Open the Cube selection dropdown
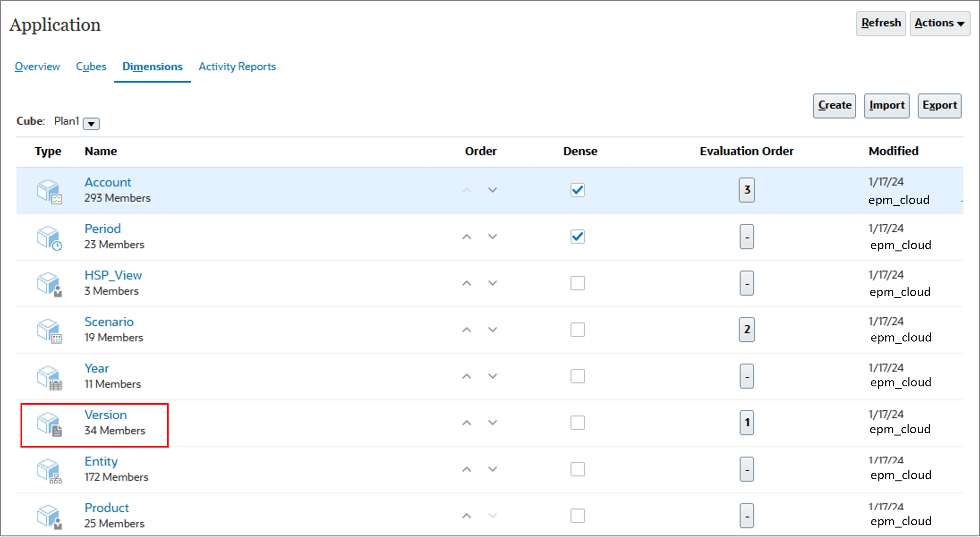This screenshot has height=537, width=980. coord(91,124)
